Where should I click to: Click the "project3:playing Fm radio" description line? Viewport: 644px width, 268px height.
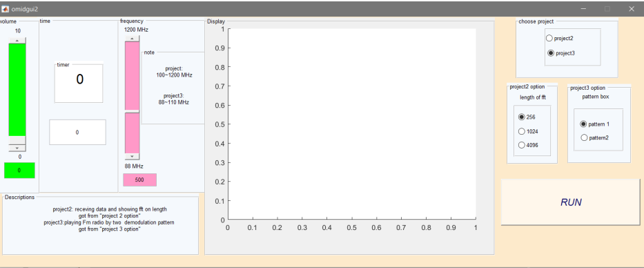click(109, 222)
